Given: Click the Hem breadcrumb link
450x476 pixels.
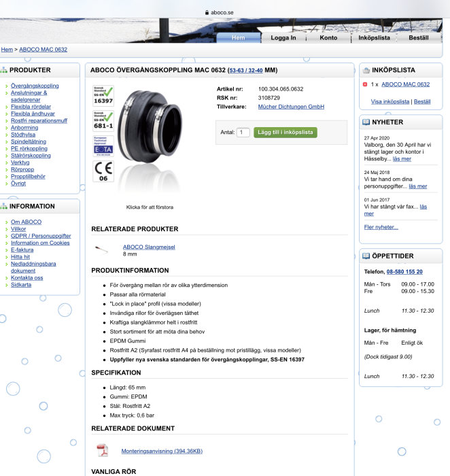Looking at the screenshot, I should tap(7, 50).
